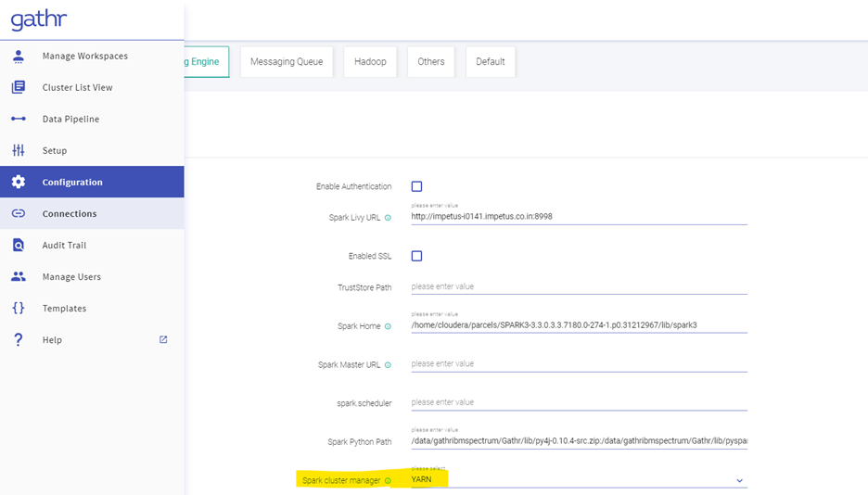The width and height of the screenshot is (868, 495).
Task: Click the Spark Home input field
Action: click(x=579, y=325)
